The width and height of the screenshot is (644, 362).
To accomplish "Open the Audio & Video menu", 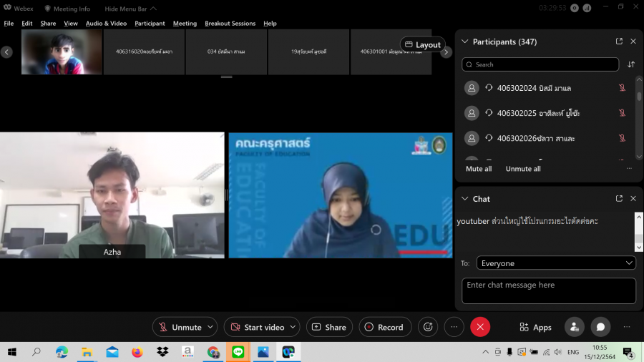I will (x=106, y=23).
